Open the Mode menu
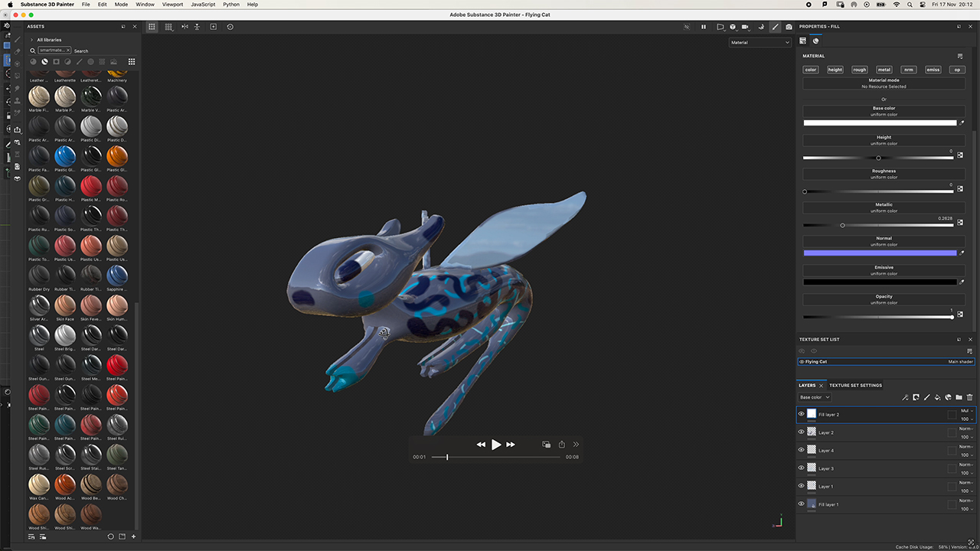 [121, 5]
